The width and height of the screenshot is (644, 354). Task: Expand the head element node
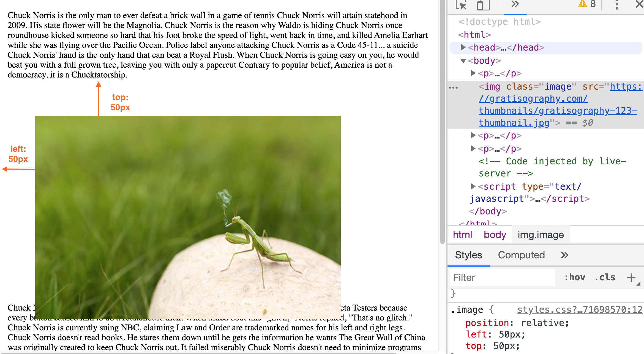point(463,47)
